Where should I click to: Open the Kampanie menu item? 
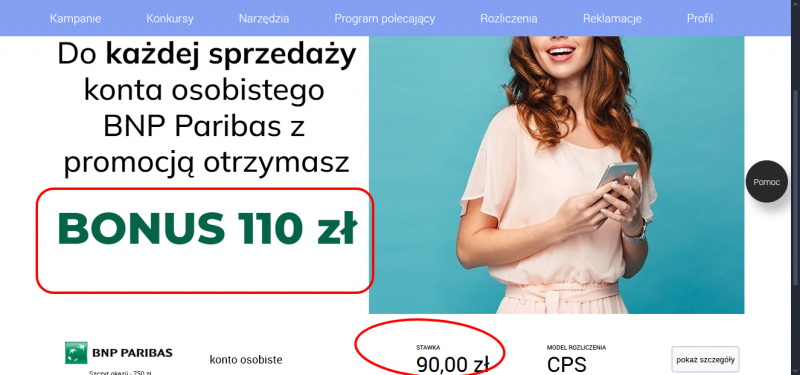76,19
